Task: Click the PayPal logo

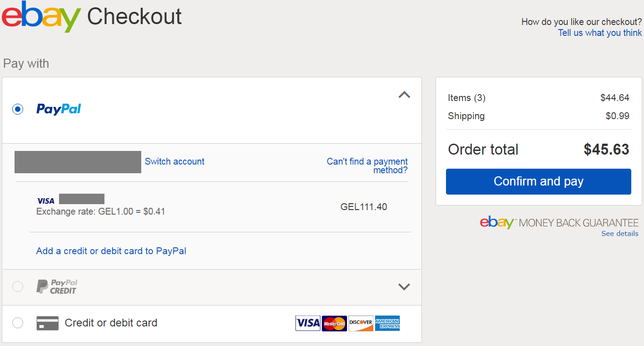Action: click(x=59, y=109)
